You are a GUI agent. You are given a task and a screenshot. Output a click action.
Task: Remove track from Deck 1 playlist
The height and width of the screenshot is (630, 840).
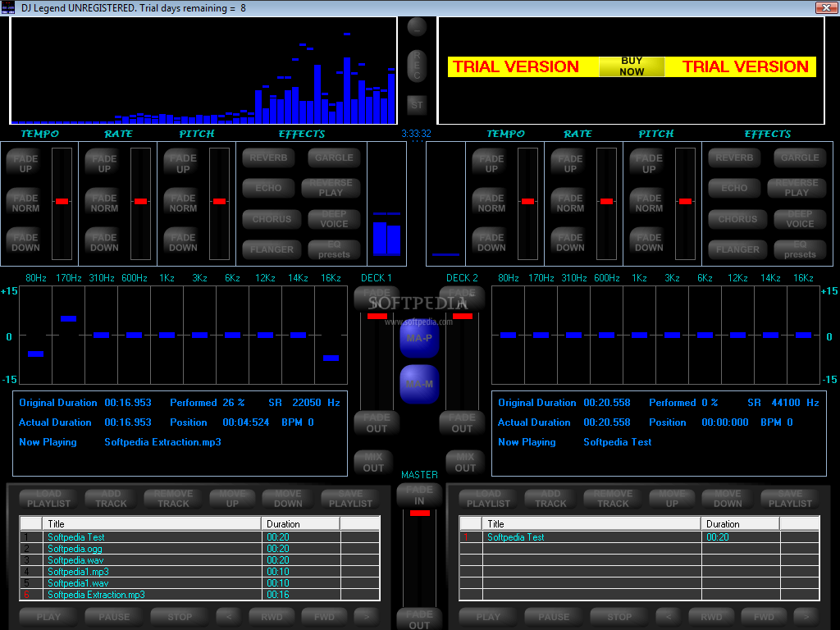[174, 499]
